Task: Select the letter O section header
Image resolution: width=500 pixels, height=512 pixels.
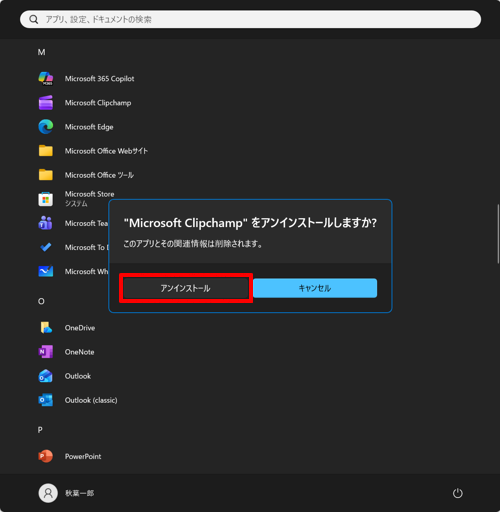Action: click(x=41, y=301)
